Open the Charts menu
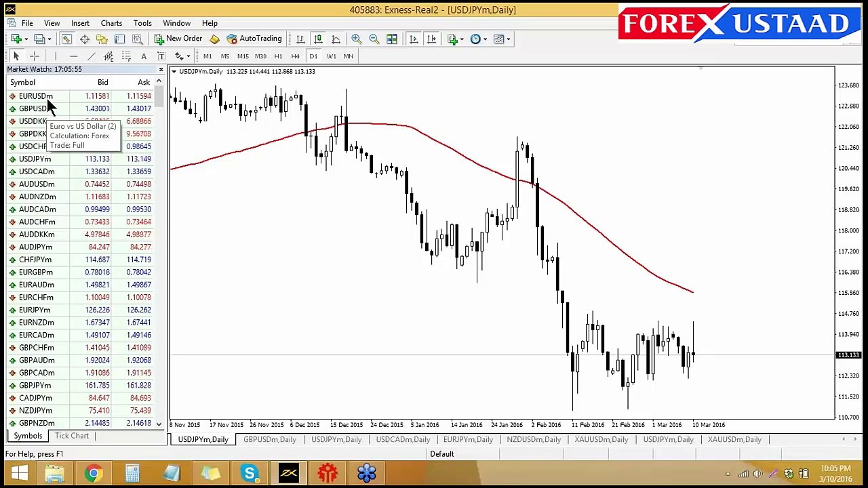 111,23
